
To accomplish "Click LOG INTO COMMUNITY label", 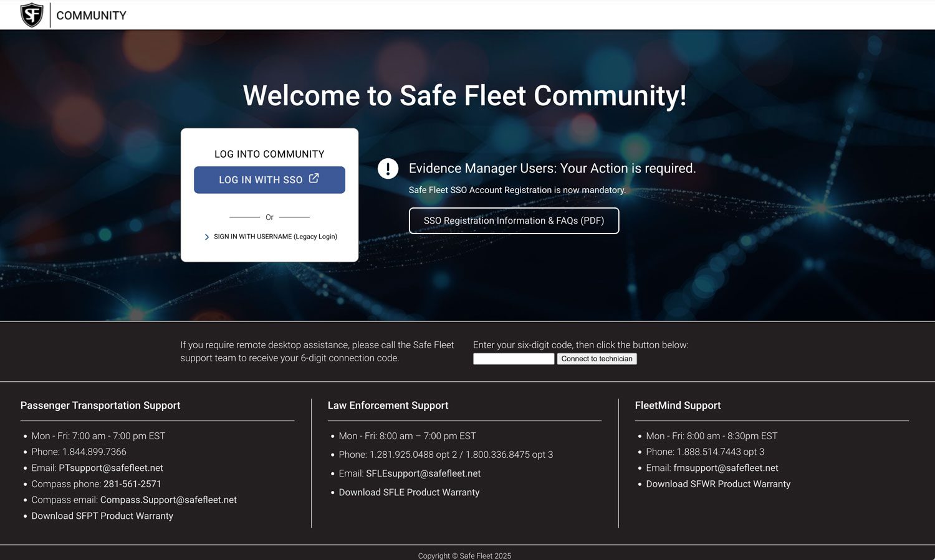I will tap(269, 154).
